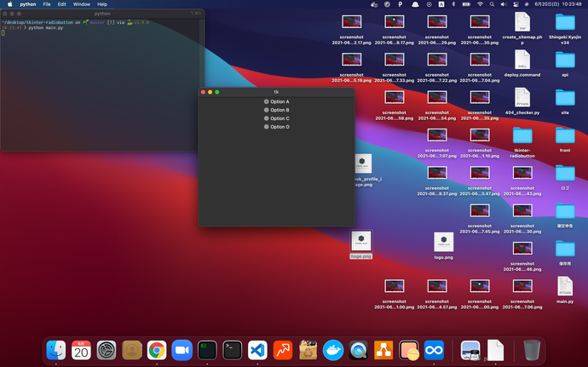Open the Apple menu
Screen dimensions: 588x367
click(x=10, y=4)
